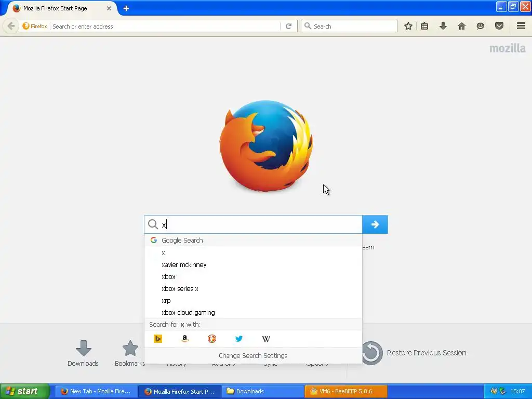Click the Google Search header row
Screen dimensions: 532x399
point(253,240)
